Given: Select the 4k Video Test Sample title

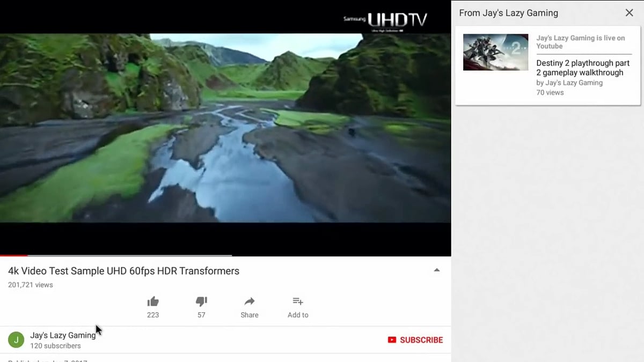Looking at the screenshot, I should click(123, 271).
